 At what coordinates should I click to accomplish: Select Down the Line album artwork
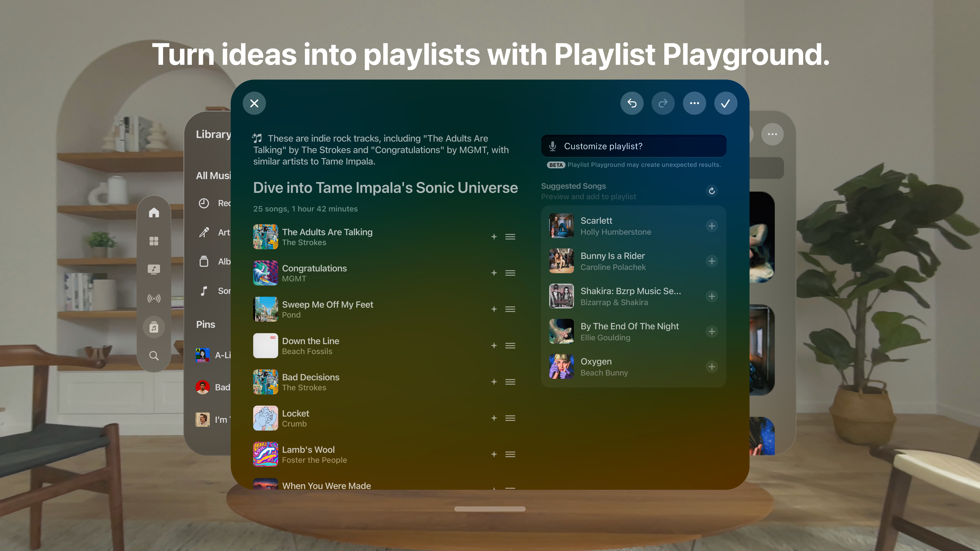(x=265, y=346)
